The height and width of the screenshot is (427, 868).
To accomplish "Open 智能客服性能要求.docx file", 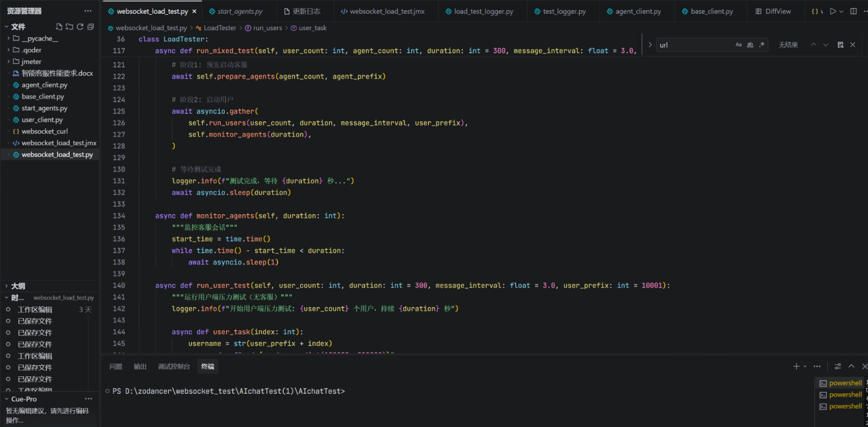I will coord(50,73).
